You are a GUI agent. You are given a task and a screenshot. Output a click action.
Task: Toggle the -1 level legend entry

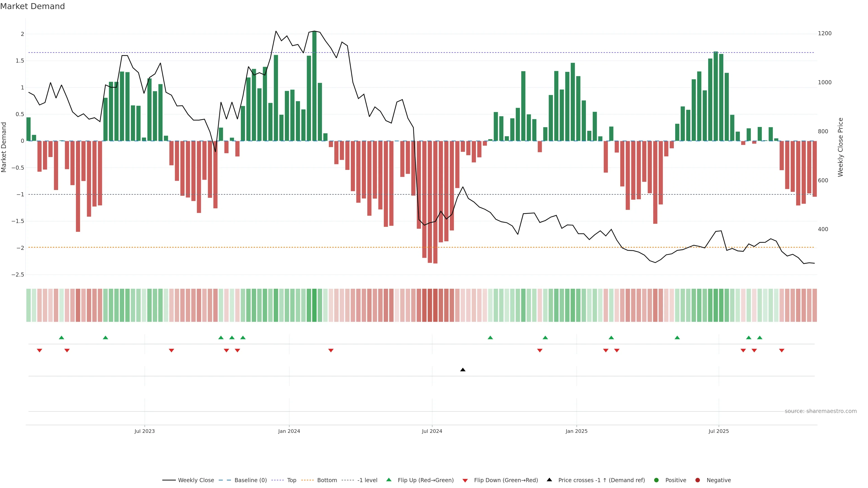(x=367, y=480)
